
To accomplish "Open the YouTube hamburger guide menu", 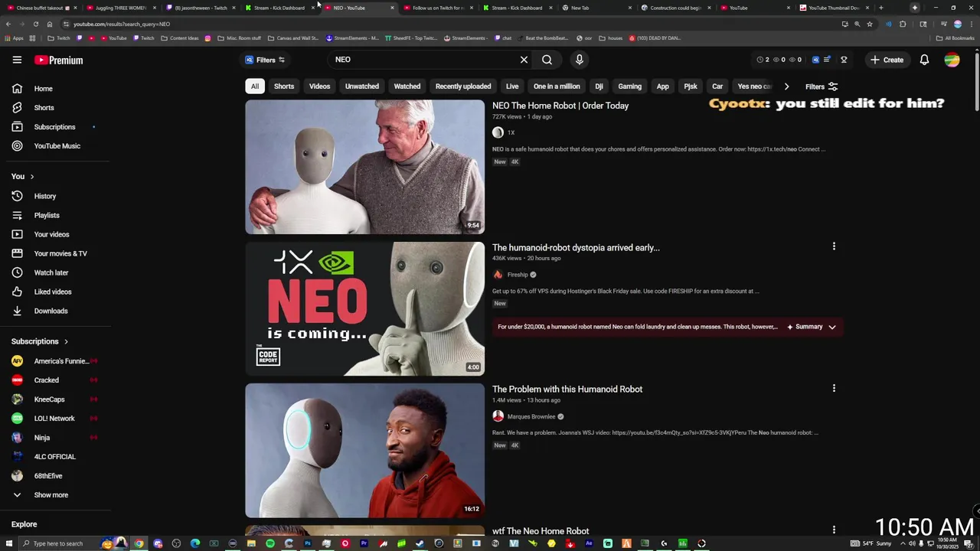I will click(x=17, y=60).
